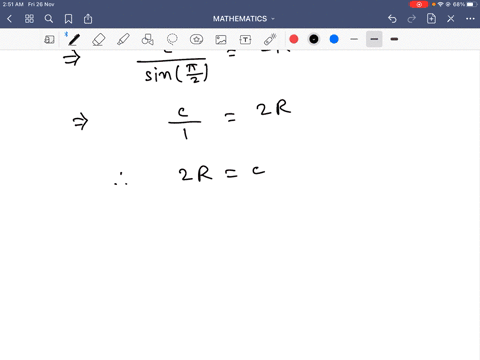Screen dimensions: 480x360
Task: Select the Shapes tool
Action: pos(147,40)
